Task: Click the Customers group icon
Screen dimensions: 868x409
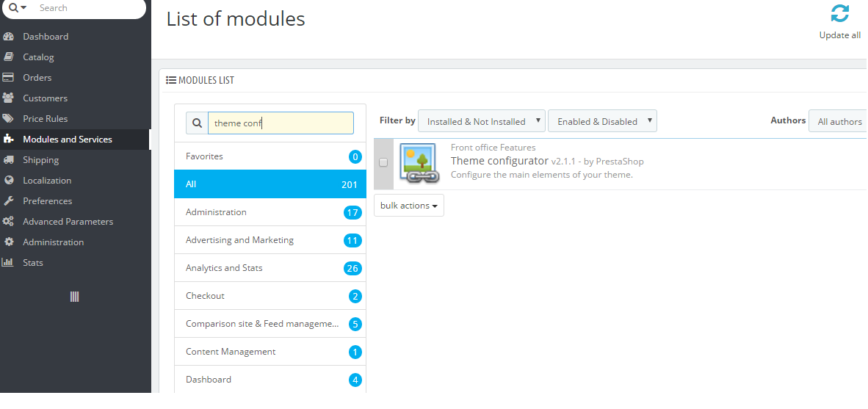Action: pyautogui.click(x=9, y=98)
